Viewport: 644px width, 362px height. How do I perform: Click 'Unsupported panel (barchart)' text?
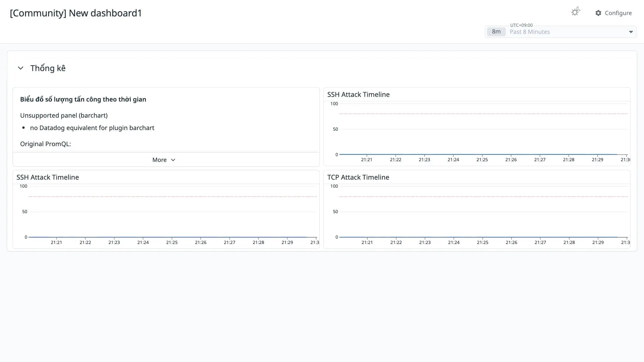[64, 115]
